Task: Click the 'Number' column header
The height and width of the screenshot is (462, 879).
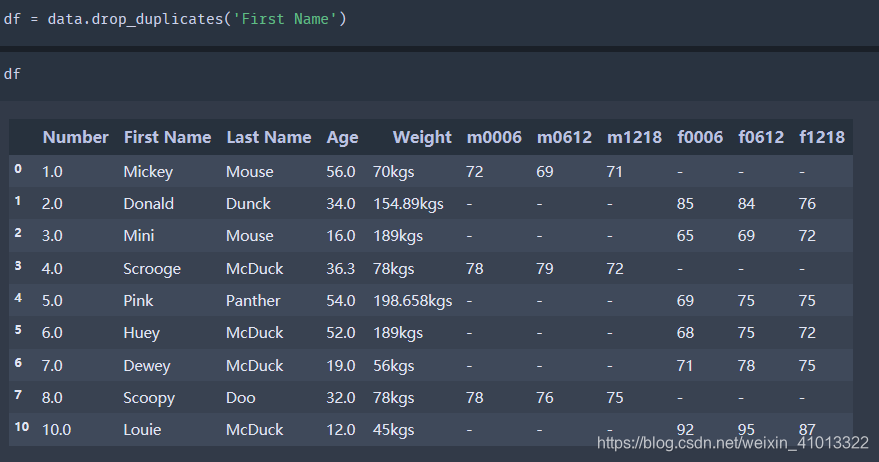Action: (75, 137)
